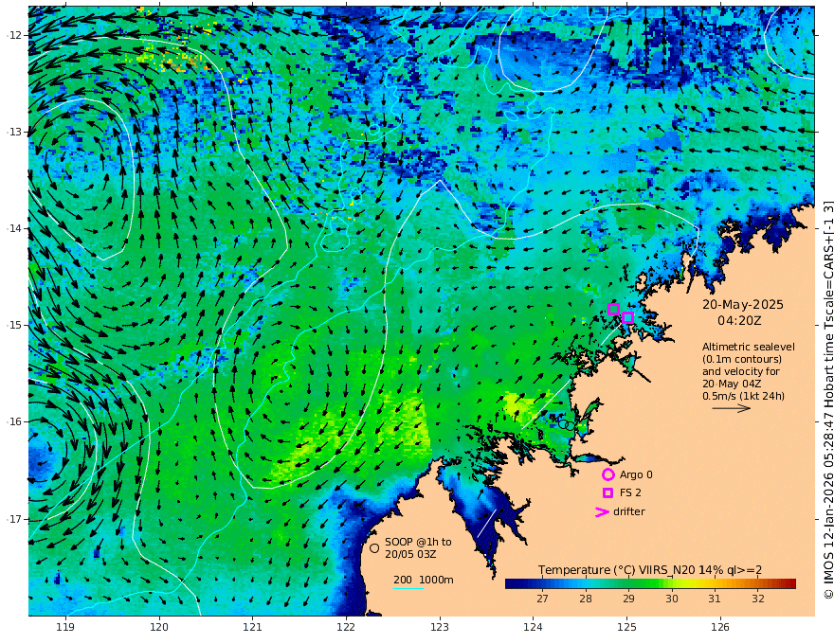Pick the green colorbar color above tick 29
Screen dimensions: 834x644
click(628, 584)
